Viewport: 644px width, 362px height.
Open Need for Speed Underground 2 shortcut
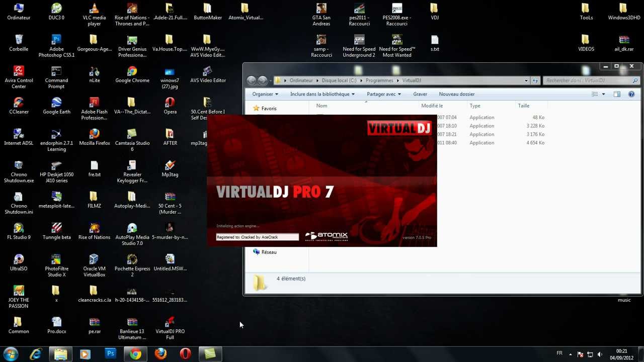pyautogui.click(x=359, y=46)
